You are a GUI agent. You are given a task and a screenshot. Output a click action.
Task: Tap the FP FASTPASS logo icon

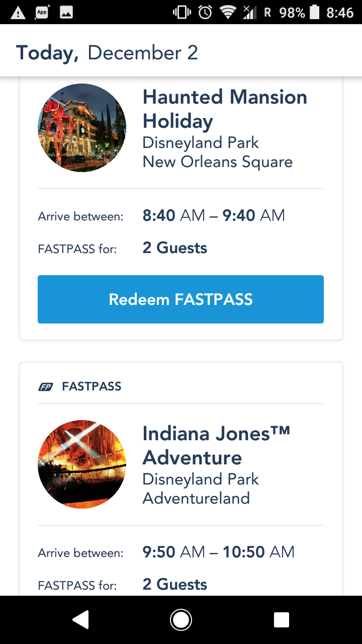[46, 387]
